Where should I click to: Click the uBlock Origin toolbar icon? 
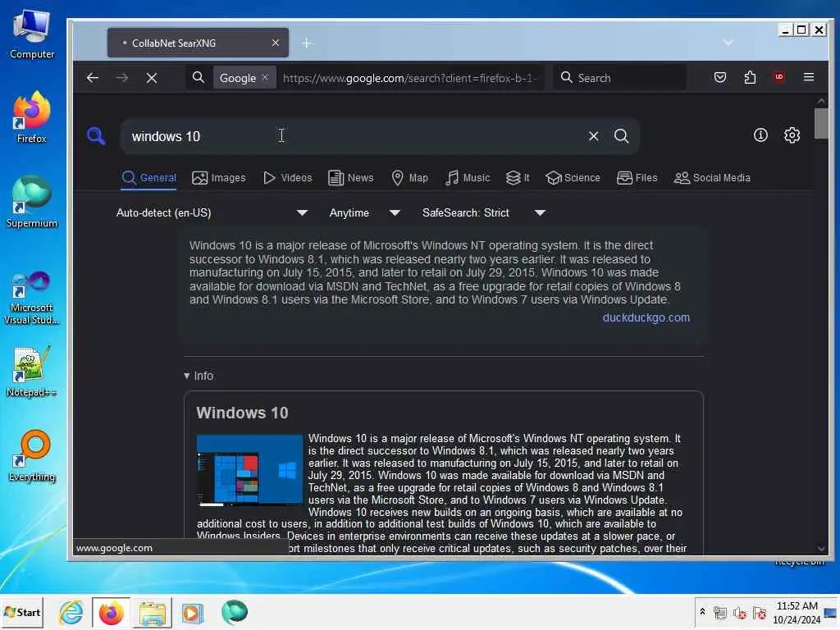click(779, 77)
